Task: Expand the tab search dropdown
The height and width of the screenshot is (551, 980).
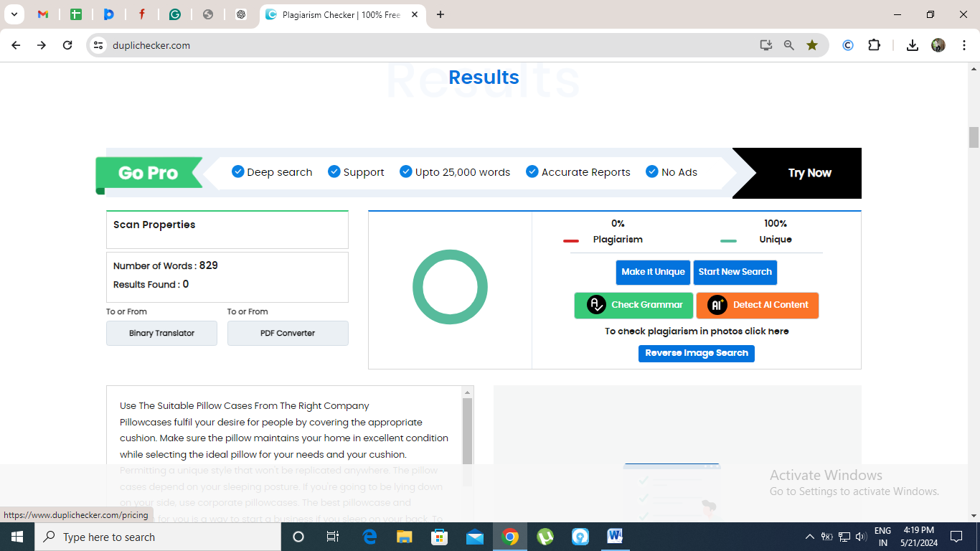Action: (x=14, y=14)
